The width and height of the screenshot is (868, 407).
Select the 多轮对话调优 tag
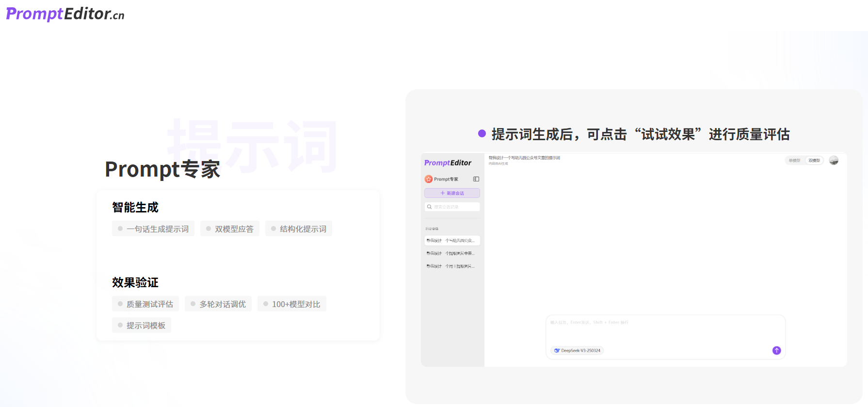tap(218, 304)
